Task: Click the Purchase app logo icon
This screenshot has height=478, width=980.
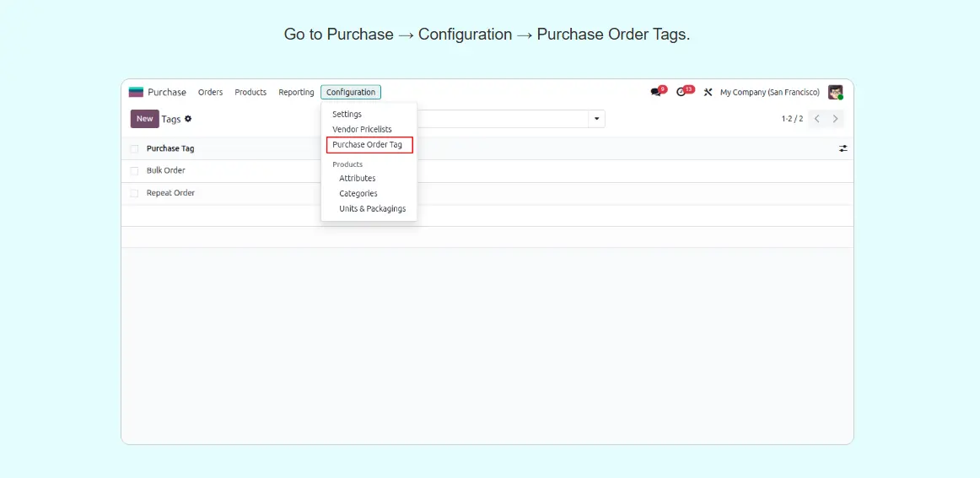Action: [136, 92]
